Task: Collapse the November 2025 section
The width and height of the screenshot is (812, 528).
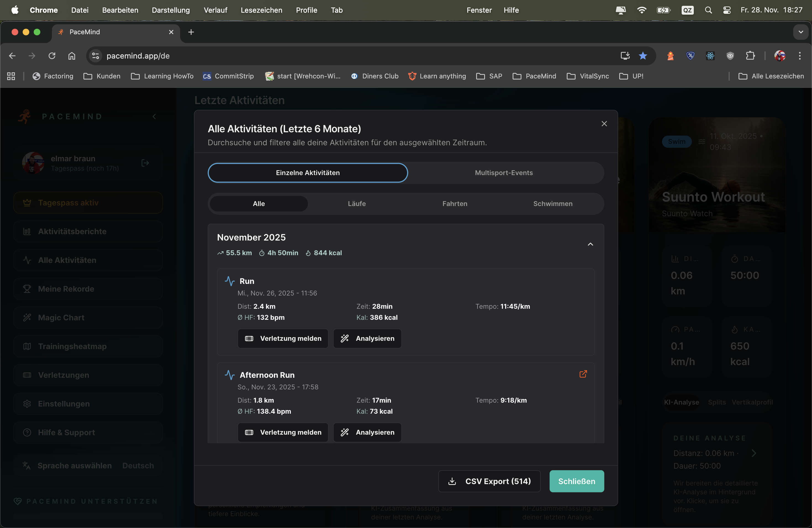Action: pyautogui.click(x=590, y=244)
